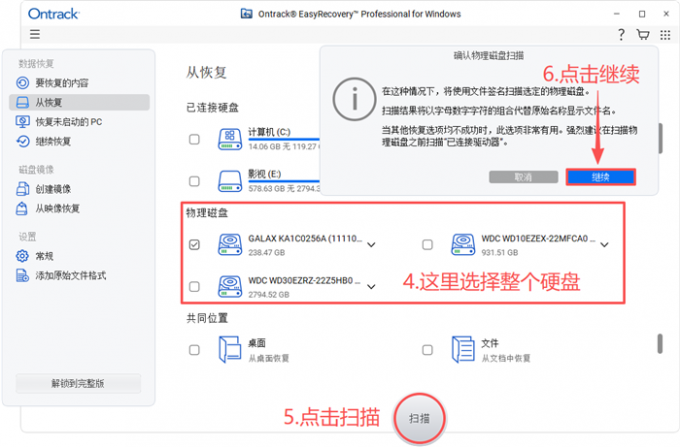Click the 影视 (E:) usage bar
This screenshot has height=447, width=680.
(x=284, y=181)
